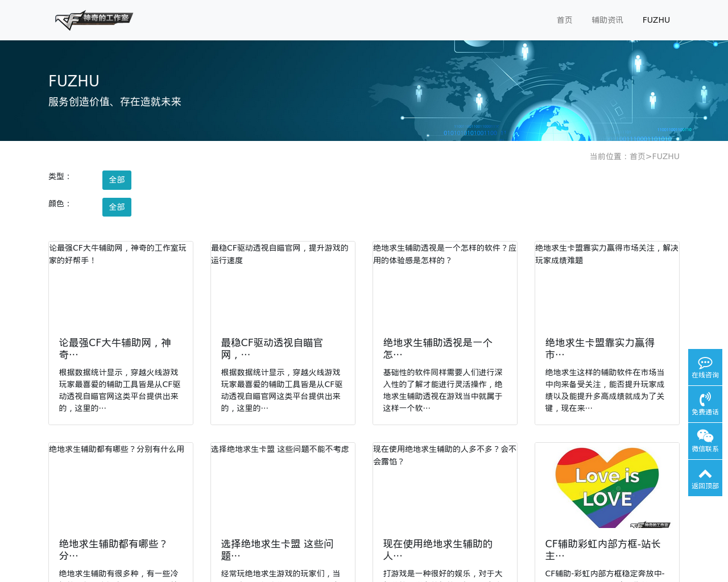Open article title 论最强CF大牛辅助网，神奇…
Screen dimensions: 728x582
(115, 348)
